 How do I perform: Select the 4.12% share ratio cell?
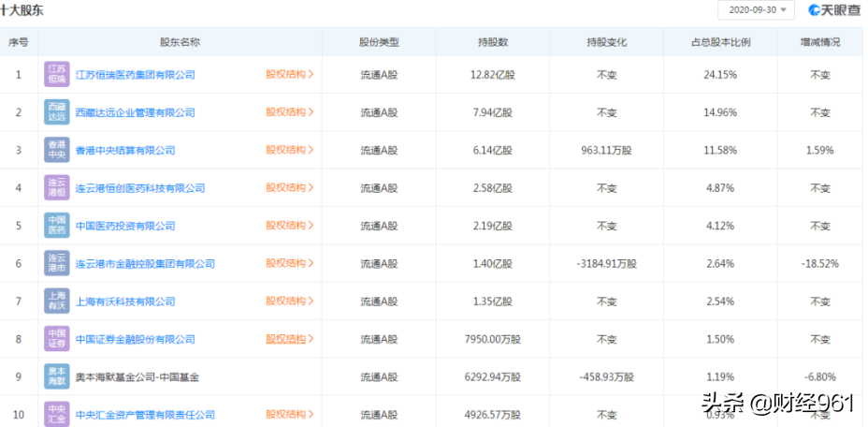pos(721,226)
